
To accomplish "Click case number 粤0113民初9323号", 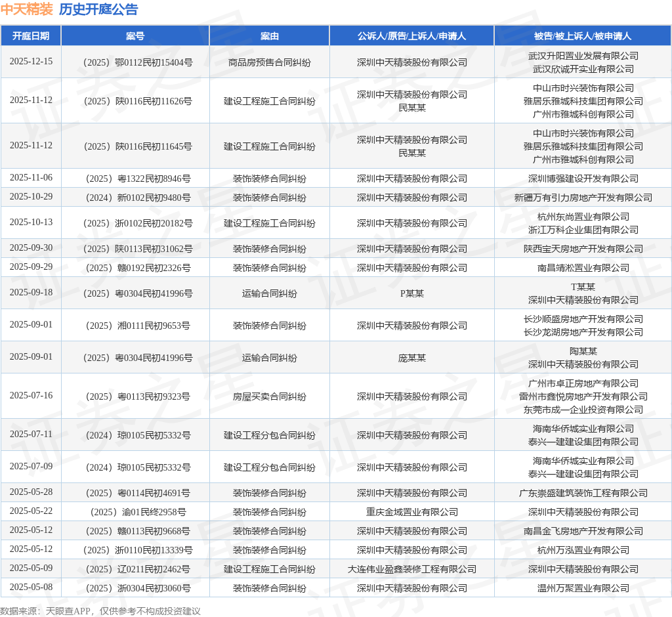I will 138,396.
